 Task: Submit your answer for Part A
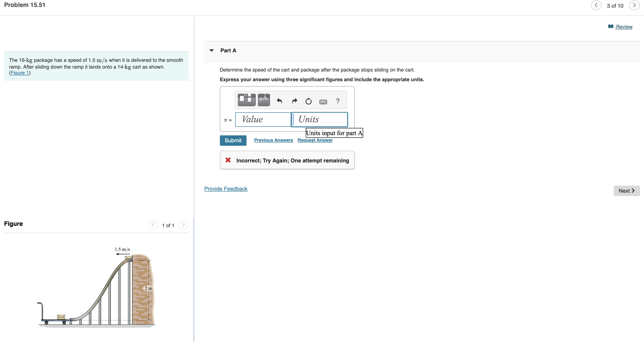[233, 140]
